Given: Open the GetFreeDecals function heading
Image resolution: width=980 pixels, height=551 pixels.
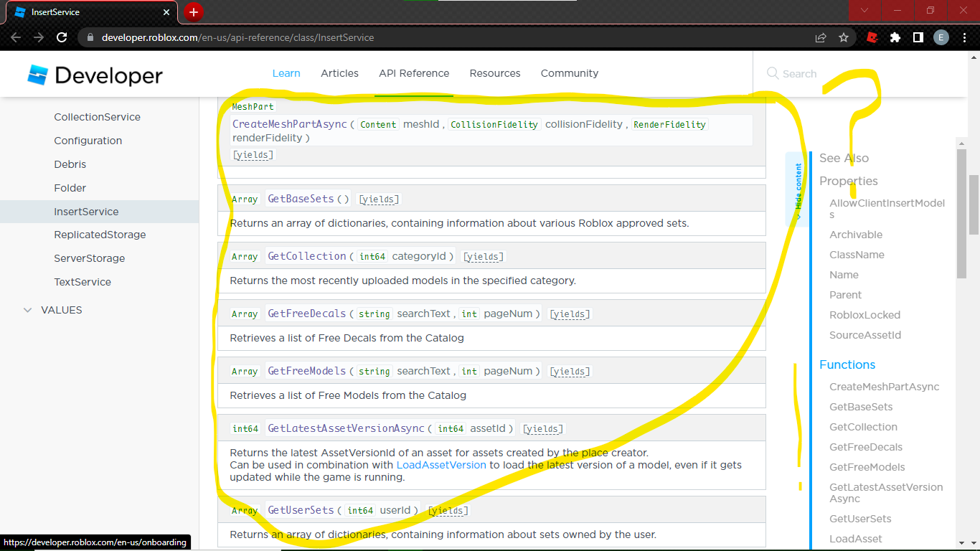Looking at the screenshot, I should (x=307, y=314).
